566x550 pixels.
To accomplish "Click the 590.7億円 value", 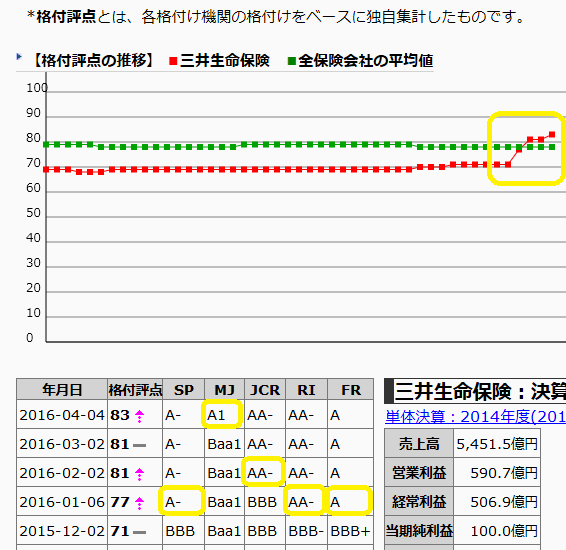I will click(x=504, y=472).
